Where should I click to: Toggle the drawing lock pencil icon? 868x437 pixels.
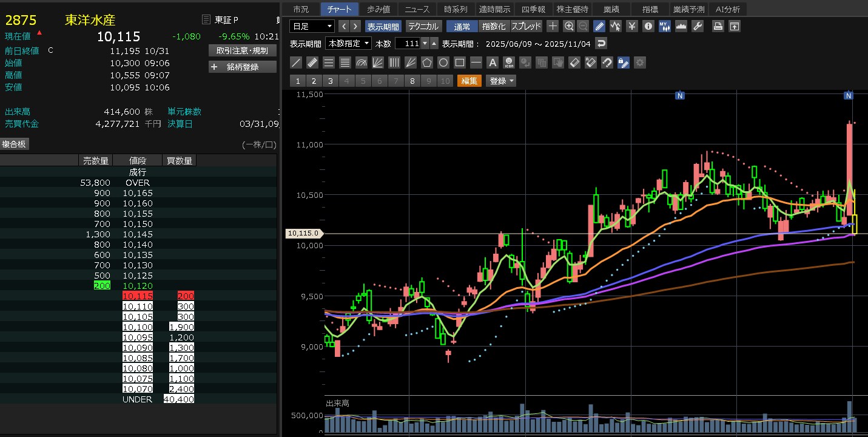599,26
